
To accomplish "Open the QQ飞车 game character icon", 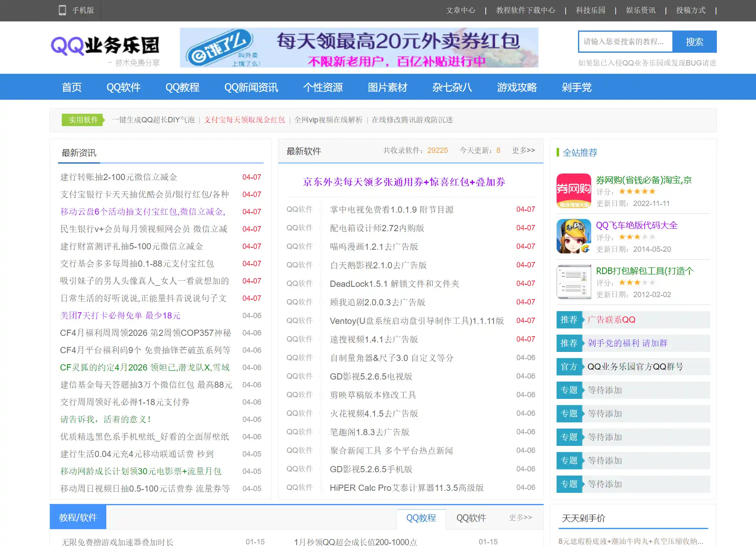I will [x=573, y=236].
